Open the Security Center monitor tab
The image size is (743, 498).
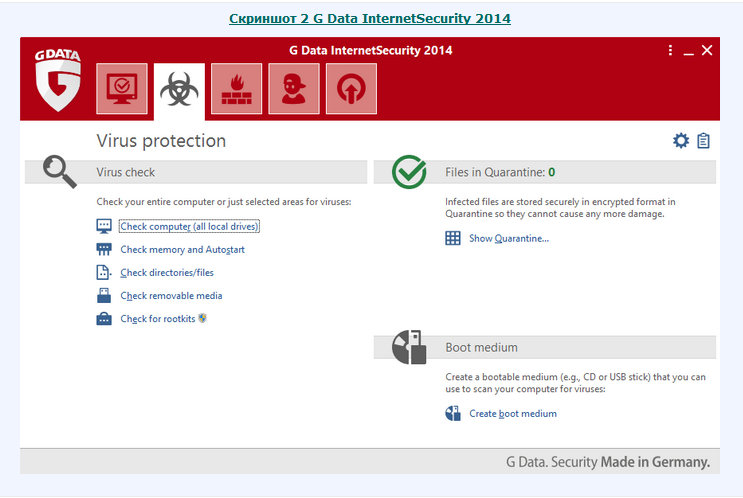click(122, 89)
